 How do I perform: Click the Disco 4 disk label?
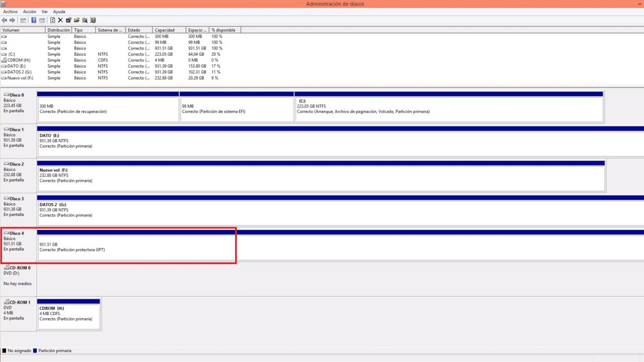[18, 244]
